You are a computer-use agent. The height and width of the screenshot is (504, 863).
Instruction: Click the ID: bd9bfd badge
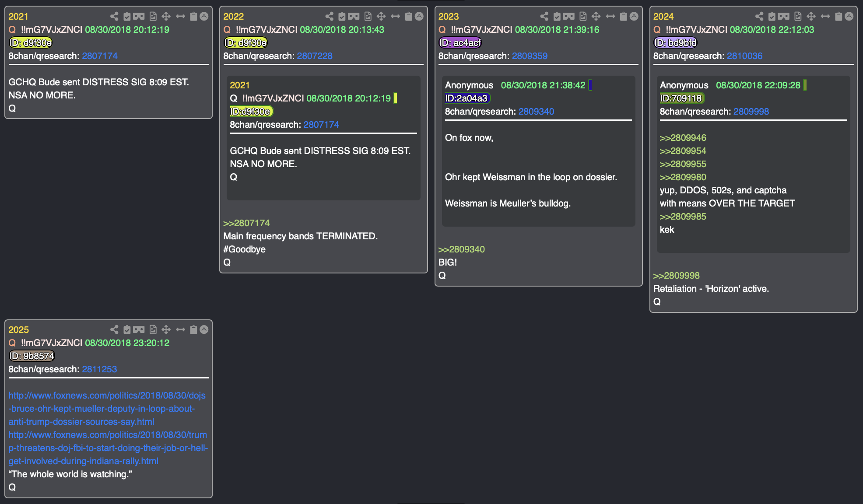pyautogui.click(x=675, y=43)
